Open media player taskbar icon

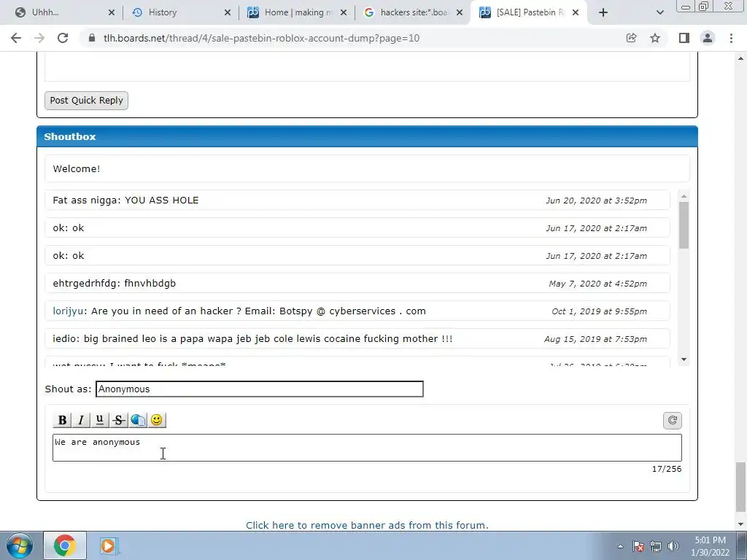109,545
